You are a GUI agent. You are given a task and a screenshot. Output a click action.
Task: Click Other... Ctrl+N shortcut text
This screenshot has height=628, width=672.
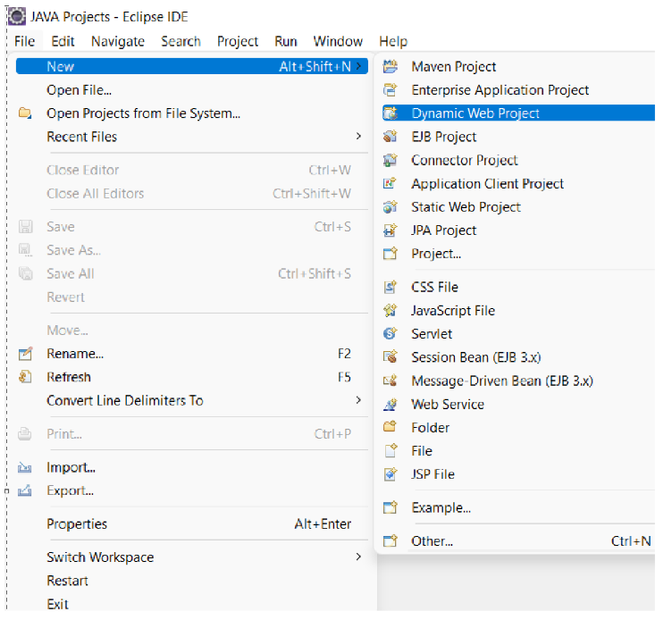click(631, 541)
